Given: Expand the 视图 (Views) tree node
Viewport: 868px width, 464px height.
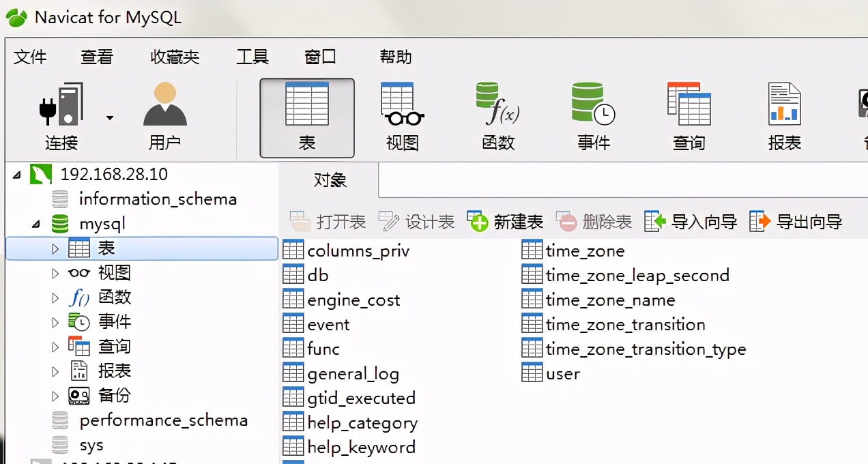Looking at the screenshot, I should coord(55,274).
